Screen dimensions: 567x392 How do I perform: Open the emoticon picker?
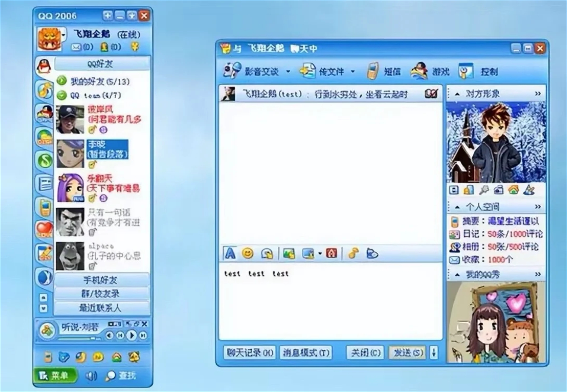[x=248, y=253]
